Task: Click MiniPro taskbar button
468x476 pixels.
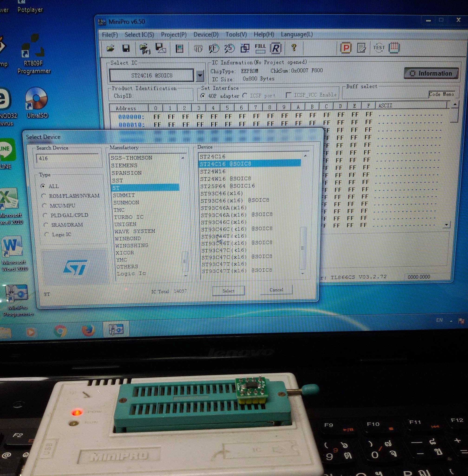Action: point(116,329)
